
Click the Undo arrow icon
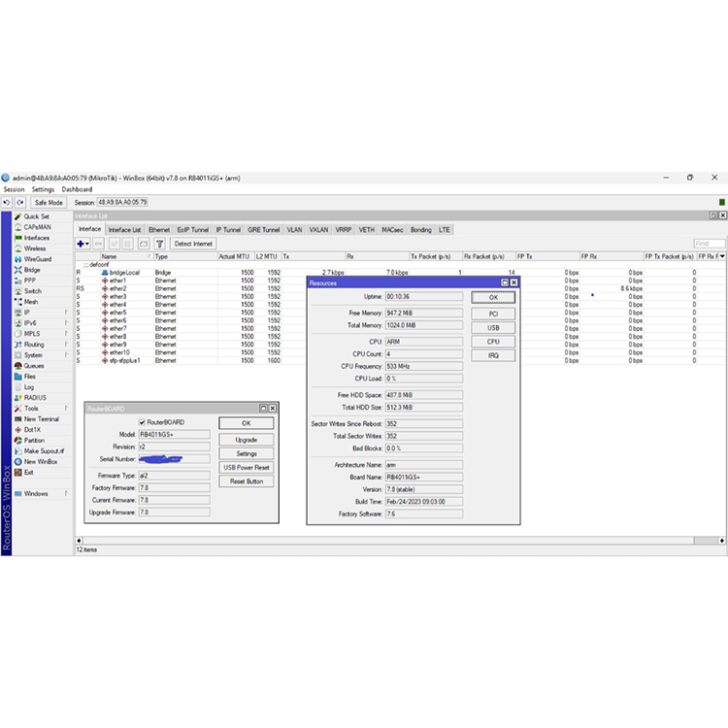pos(7,202)
